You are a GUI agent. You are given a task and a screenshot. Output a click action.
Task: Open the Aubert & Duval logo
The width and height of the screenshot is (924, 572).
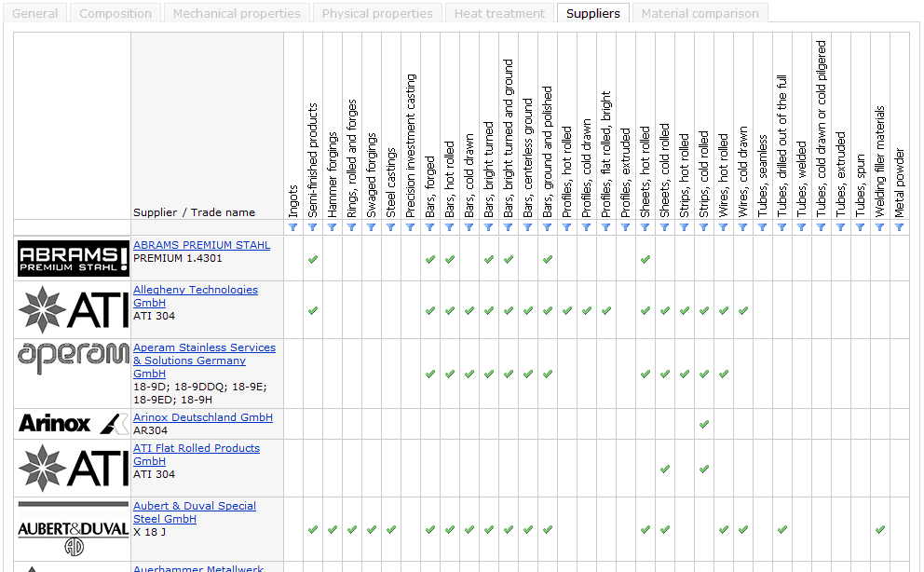(73, 528)
